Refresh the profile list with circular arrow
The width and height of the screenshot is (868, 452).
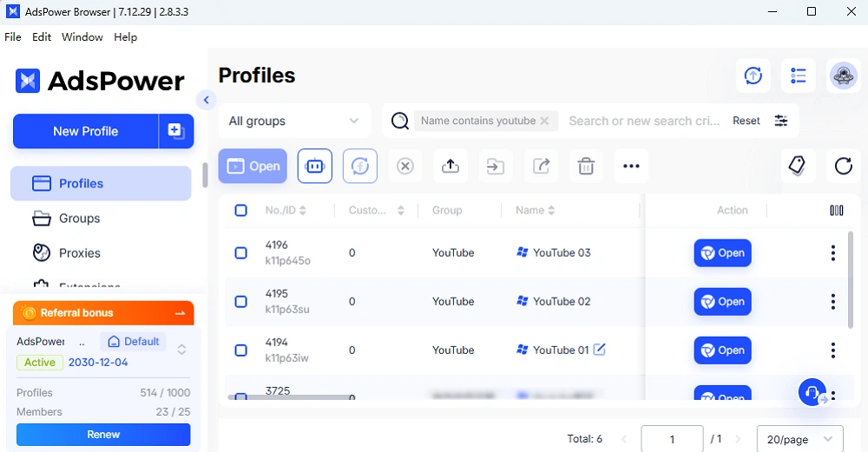tap(843, 166)
